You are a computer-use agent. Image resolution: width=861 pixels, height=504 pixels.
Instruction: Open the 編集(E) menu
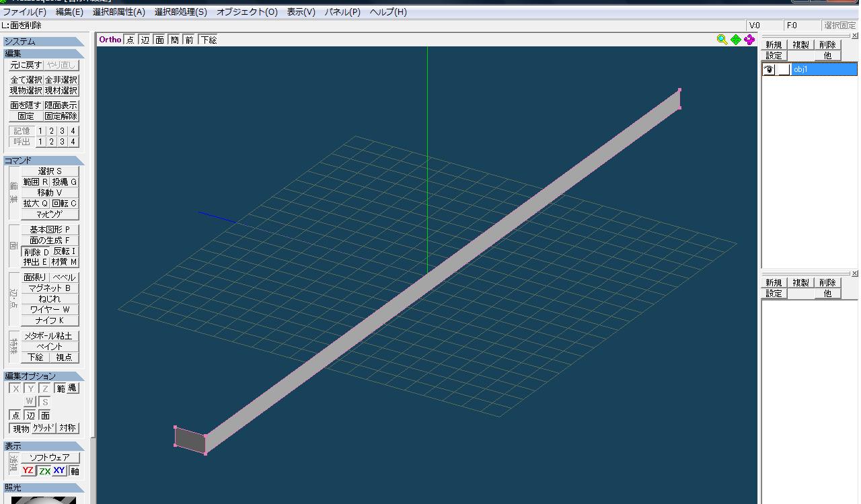pos(69,12)
